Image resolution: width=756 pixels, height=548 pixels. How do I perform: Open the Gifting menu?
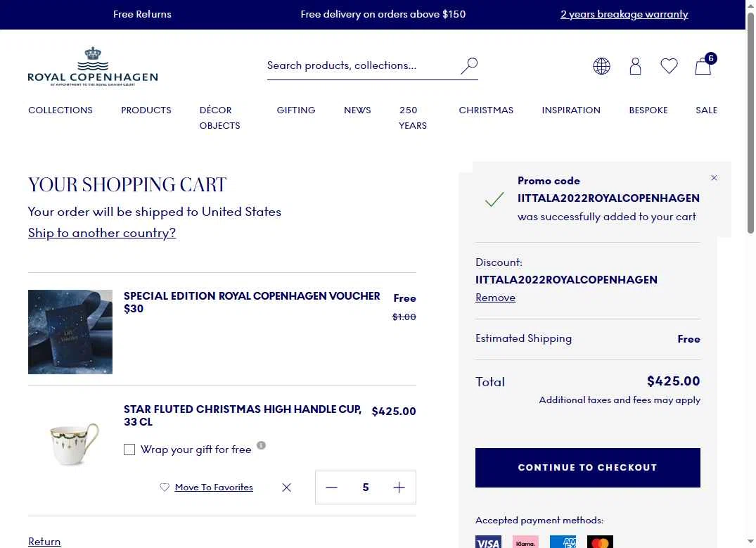click(296, 110)
